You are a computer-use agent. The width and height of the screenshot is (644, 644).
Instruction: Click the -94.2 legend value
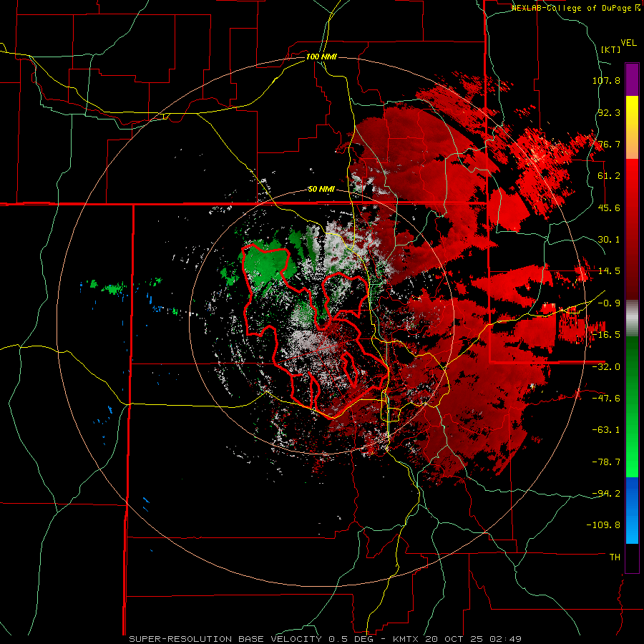[606, 494]
